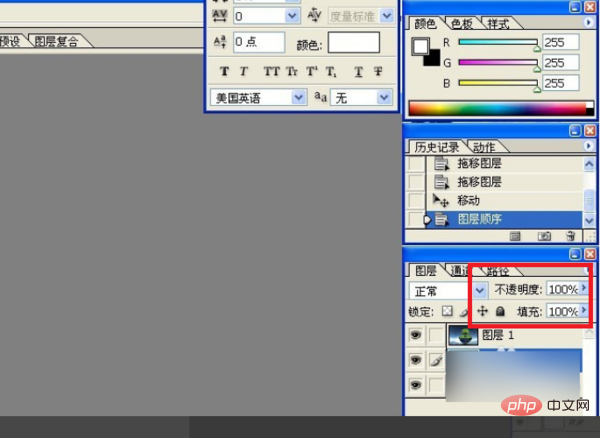Apply faux italic text style
600x438 pixels.
pyautogui.click(x=243, y=71)
